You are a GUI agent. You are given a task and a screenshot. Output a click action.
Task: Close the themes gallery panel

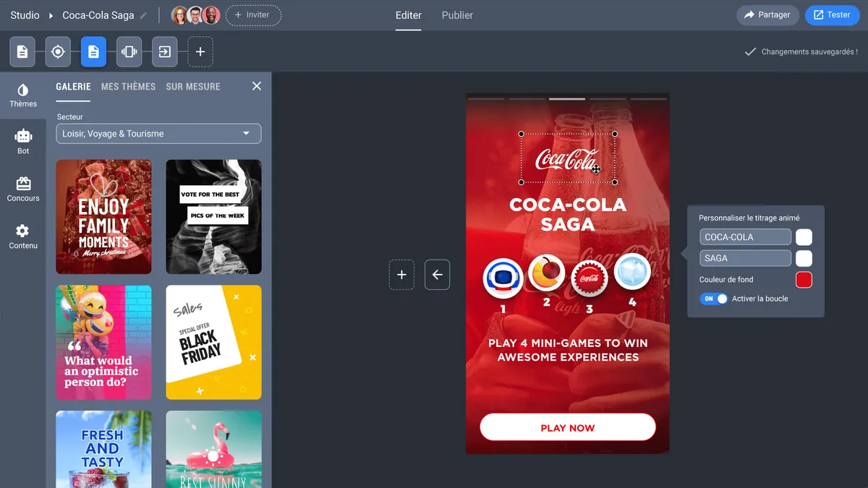pos(256,86)
